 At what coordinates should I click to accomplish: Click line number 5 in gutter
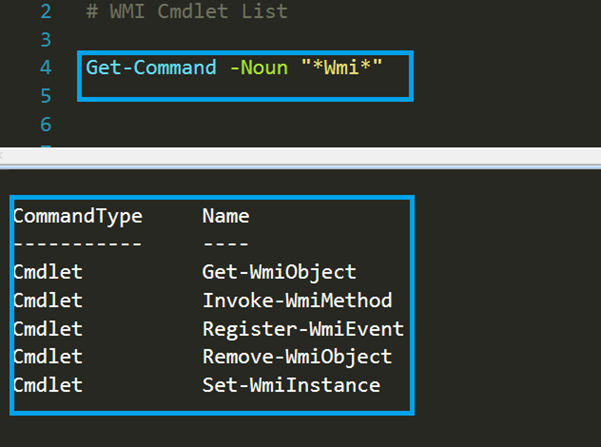46,96
